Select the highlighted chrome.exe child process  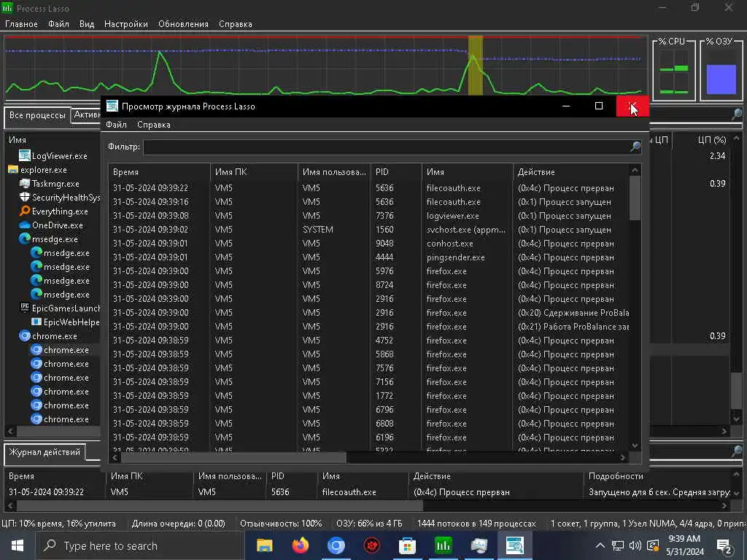pos(66,349)
